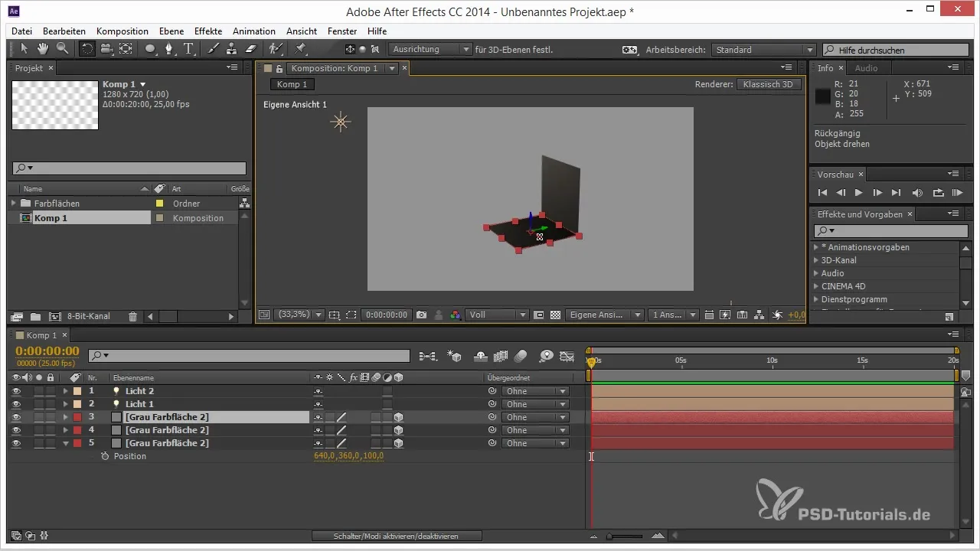Click the Schalter/Modi aktivieren/deaktivieren button
Viewport: 980px width, 551px height.
tap(397, 536)
